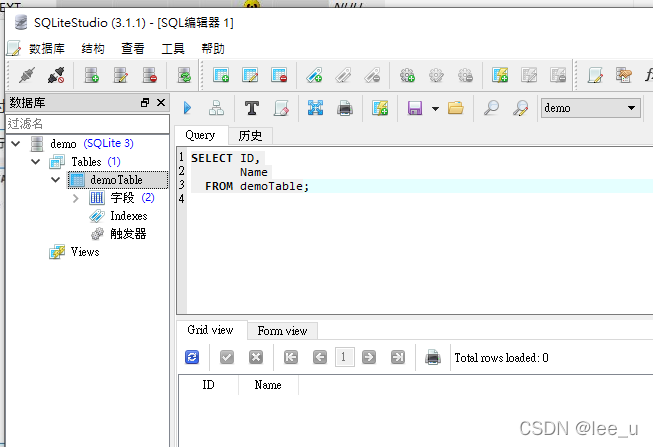Create a view icon with lightning
Image resolution: width=653 pixels, height=447 pixels.
coord(500,75)
